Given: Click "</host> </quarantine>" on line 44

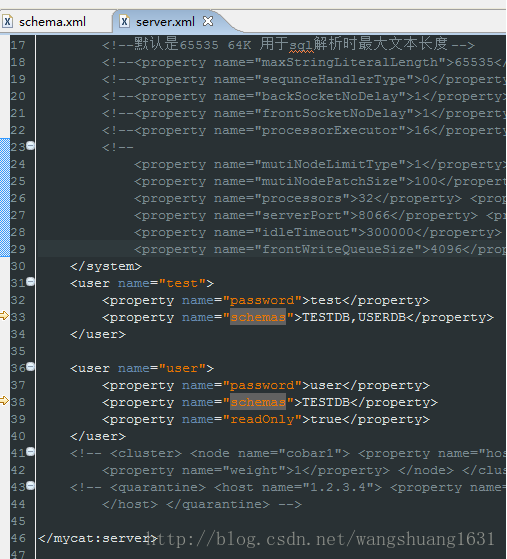Looking at the screenshot, I should pyautogui.click(x=186, y=504).
